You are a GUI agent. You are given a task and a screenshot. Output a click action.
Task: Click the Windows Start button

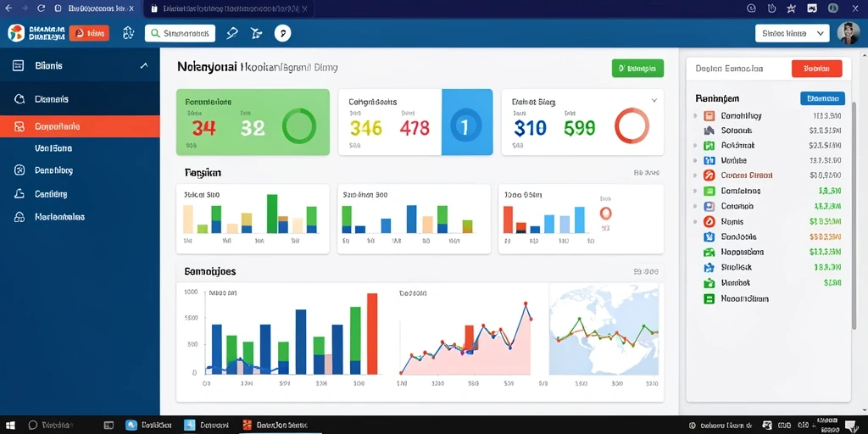point(10,426)
